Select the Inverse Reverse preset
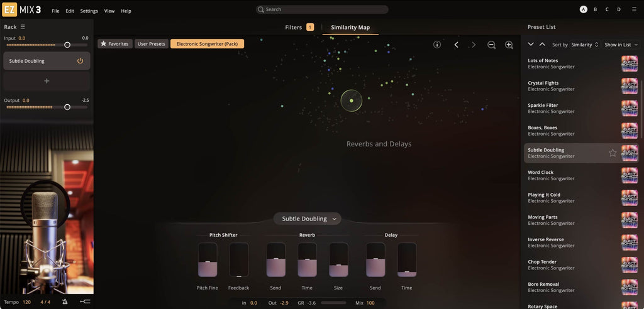This screenshot has width=644, height=309. 582,242
